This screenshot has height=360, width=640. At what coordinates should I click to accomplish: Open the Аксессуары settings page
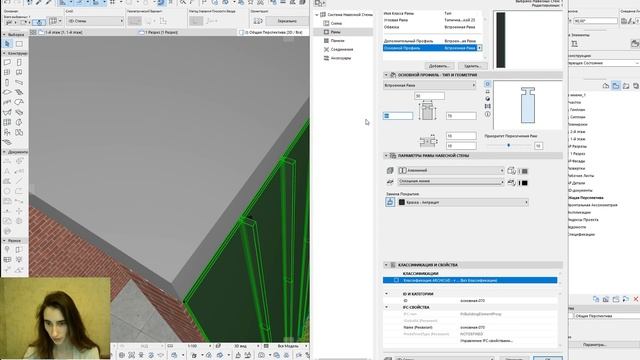click(x=341, y=58)
